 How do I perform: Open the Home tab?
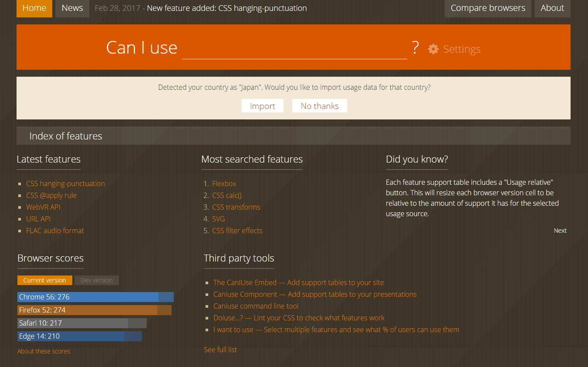point(34,8)
